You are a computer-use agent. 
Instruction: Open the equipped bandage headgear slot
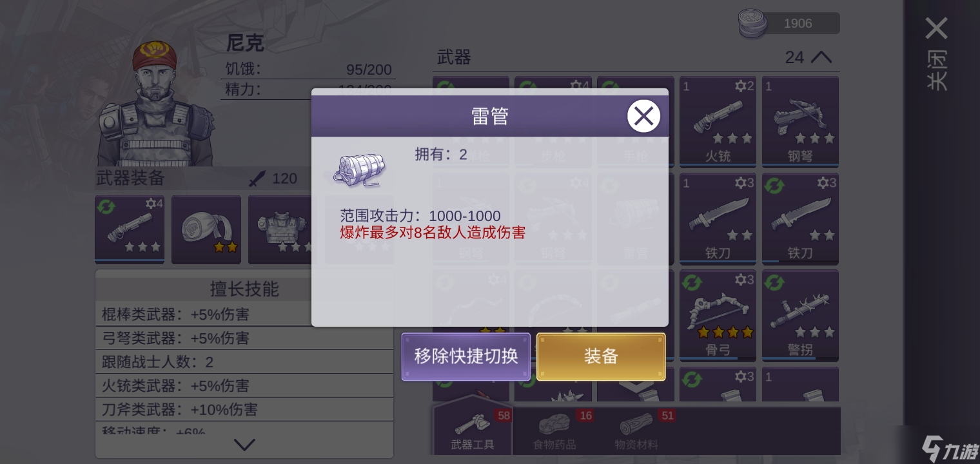click(x=206, y=229)
